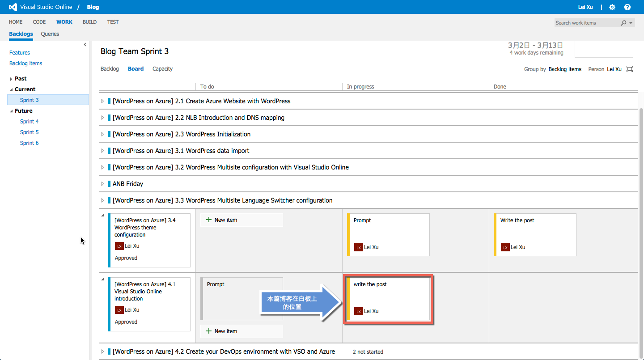Collapse the Future sprints tree node
This screenshot has width=644, height=360.
click(11, 111)
